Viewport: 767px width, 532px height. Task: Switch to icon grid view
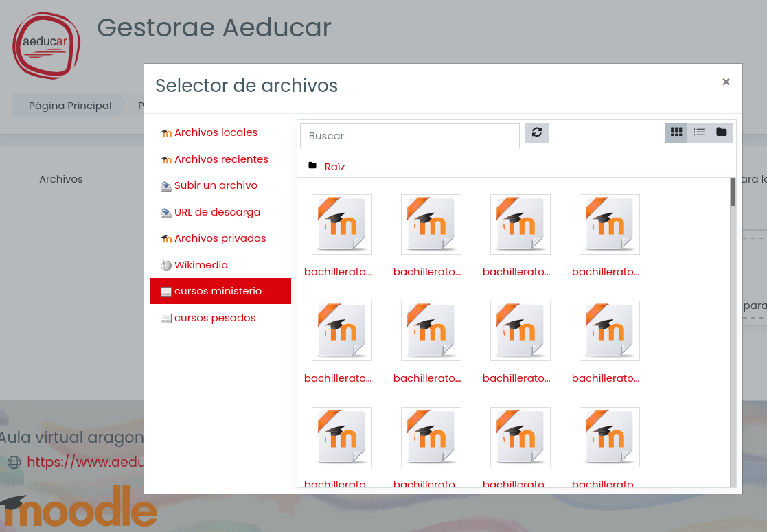tap(676, 132)
